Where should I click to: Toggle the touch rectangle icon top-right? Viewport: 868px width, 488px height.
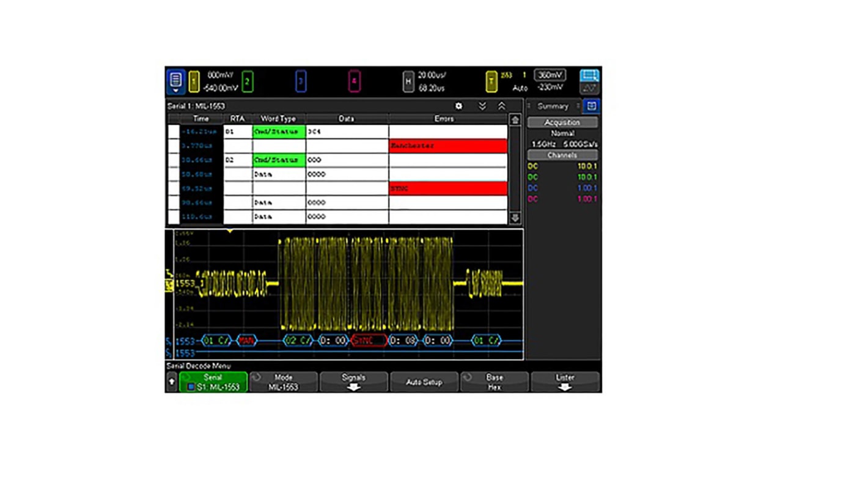589,76
